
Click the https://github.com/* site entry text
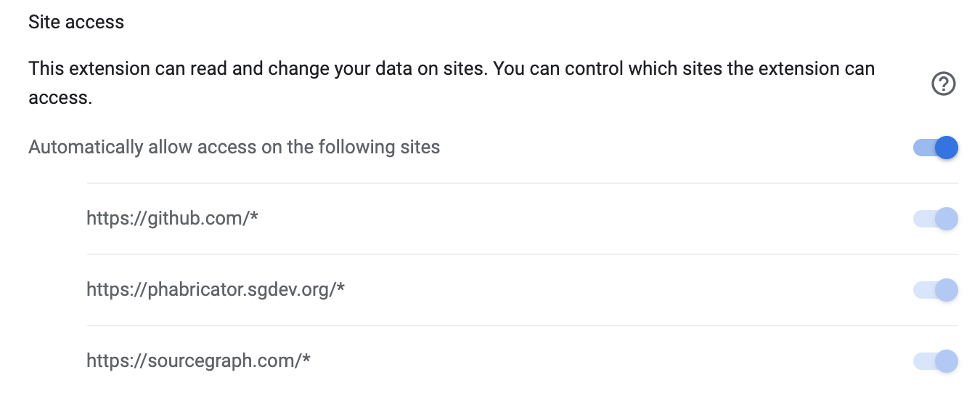coord(173,218)
